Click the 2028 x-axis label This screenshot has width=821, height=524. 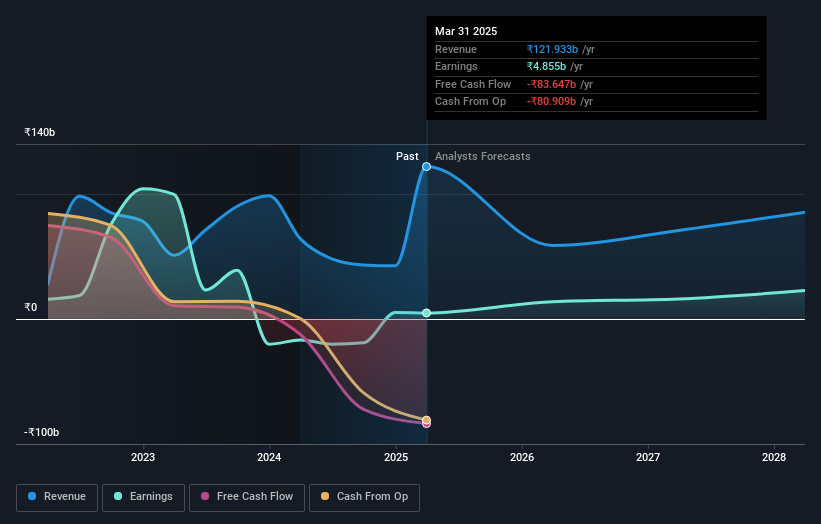point(774,457)
